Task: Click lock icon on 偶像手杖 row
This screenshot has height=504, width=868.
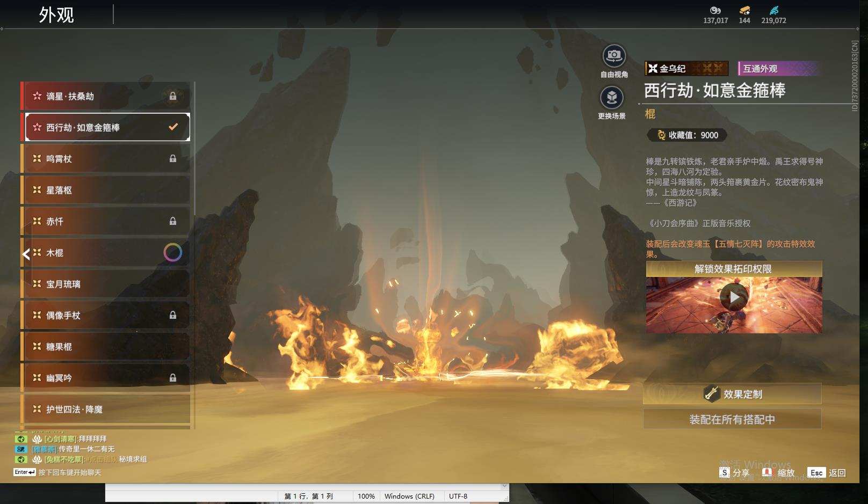Action: click(173, 315)
